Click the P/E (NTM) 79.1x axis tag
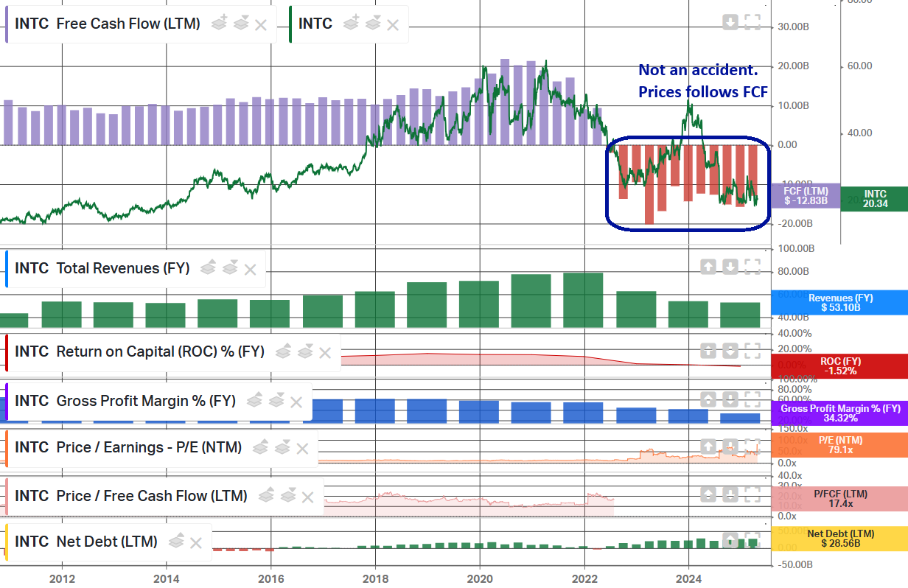The image size is (908, 588). (839, 444)
